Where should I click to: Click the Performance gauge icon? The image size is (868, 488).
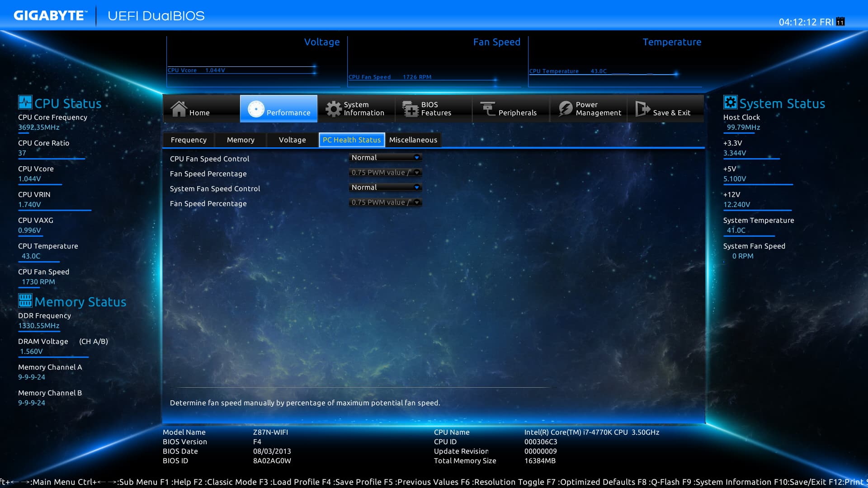[x=256, y=109]
